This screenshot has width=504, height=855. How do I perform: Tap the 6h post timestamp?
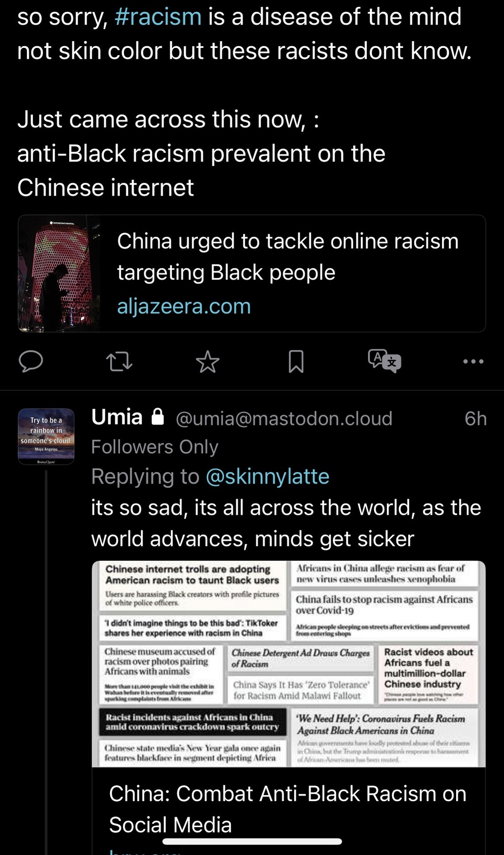point(475,419)
